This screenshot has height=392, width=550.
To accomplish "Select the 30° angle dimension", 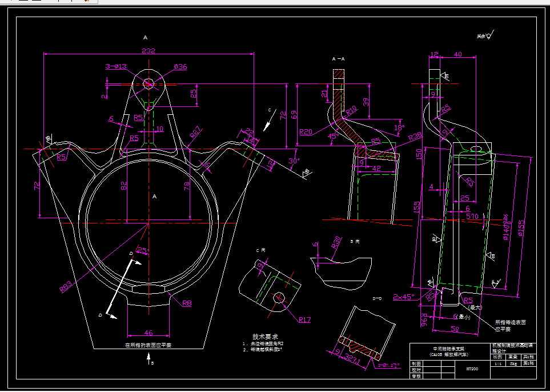I will (x=294, y=161).
